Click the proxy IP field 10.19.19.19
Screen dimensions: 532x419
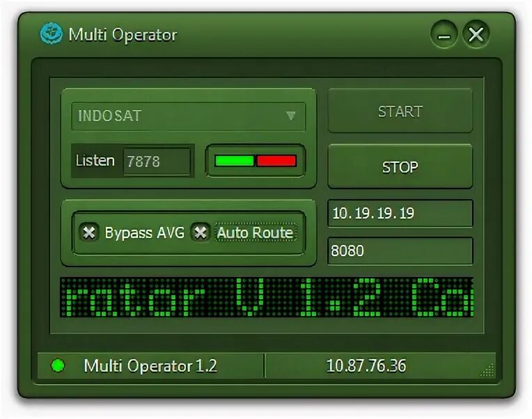click(400, 213)
